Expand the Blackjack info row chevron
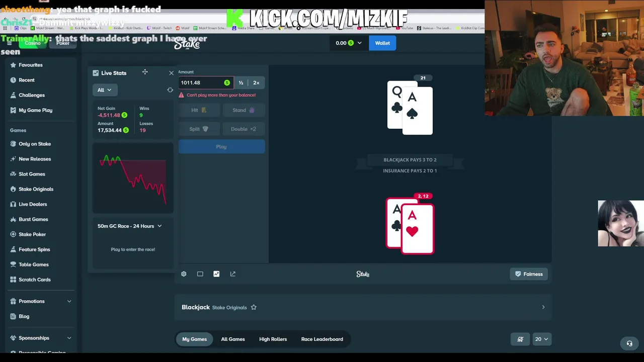The height and width of the screenshot is (362, 644). [x=543, y=307]
